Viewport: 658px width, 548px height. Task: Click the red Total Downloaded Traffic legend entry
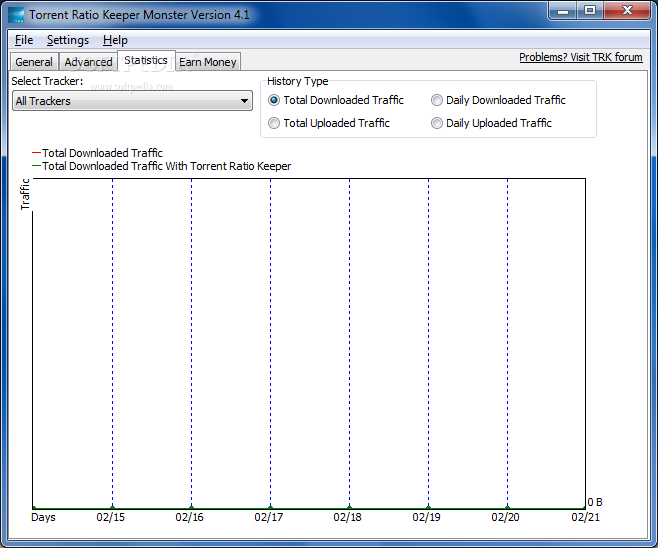[x=97, y=153]
